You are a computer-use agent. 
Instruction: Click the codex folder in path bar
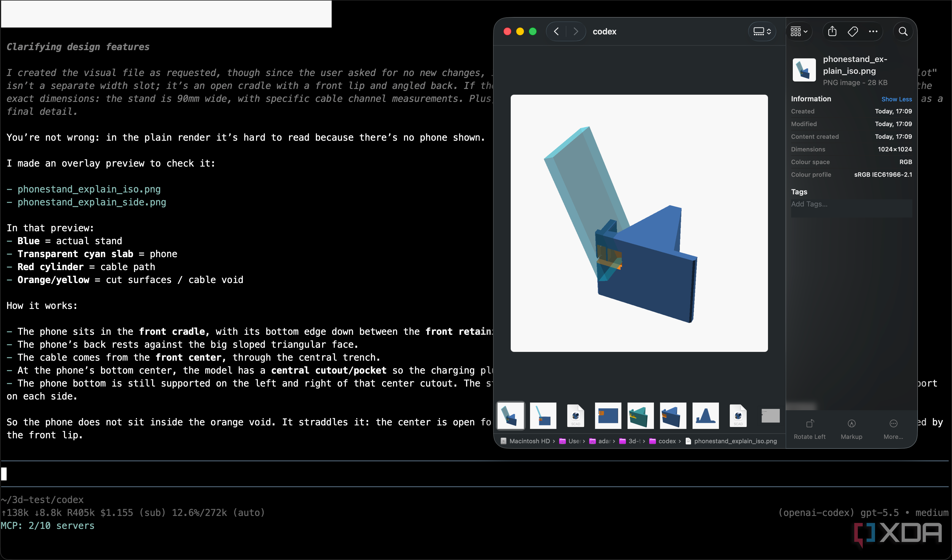click(662, 441)
